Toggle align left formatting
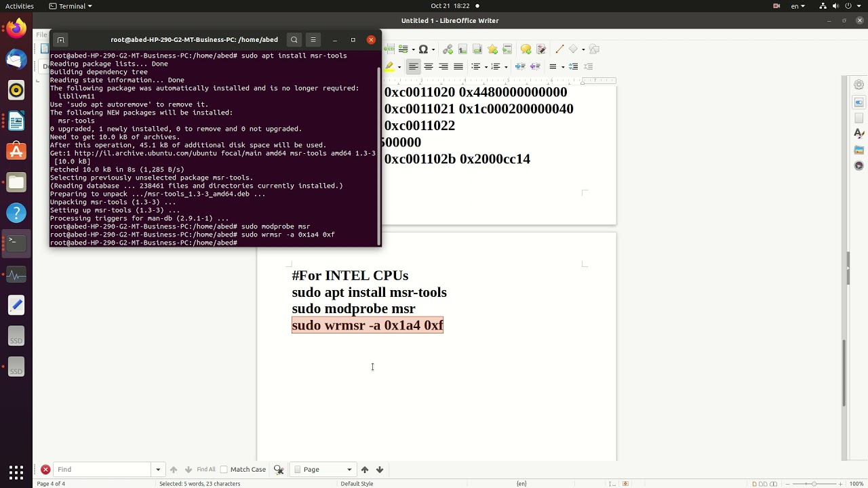Screen dimensions: 868x488 [414, 66]
